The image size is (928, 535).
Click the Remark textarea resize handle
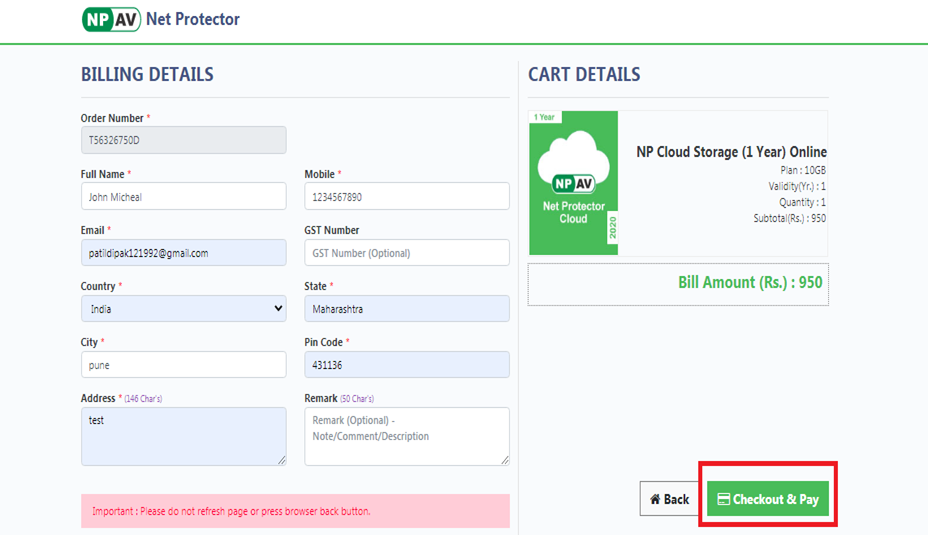(x=504, y=460)
